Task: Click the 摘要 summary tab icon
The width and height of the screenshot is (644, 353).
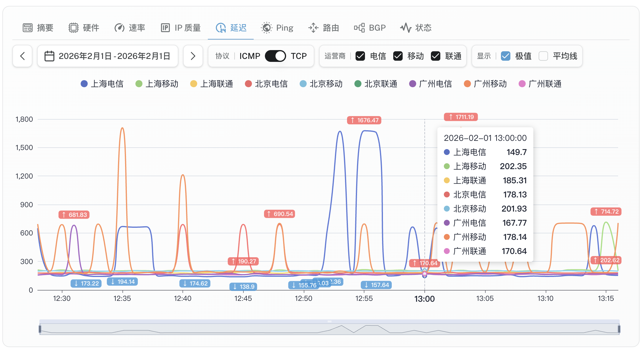Action: (x=28, y=28)
